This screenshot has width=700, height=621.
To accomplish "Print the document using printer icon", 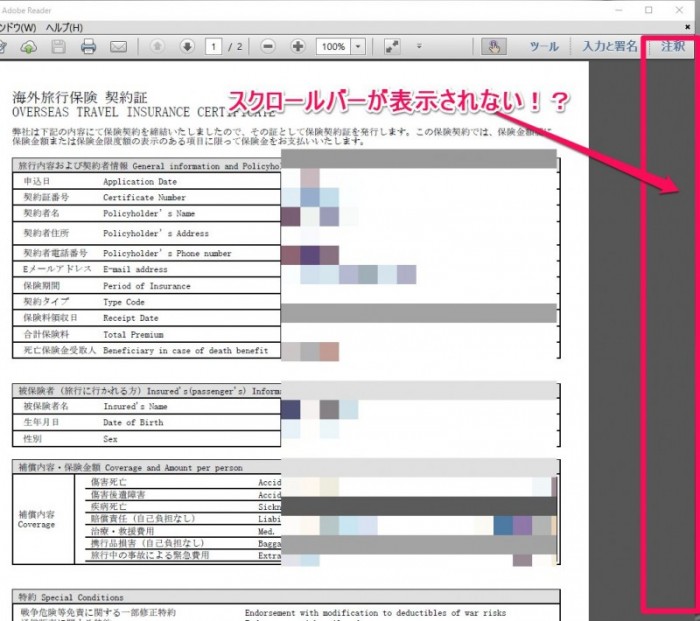I will tap(88, 46).
